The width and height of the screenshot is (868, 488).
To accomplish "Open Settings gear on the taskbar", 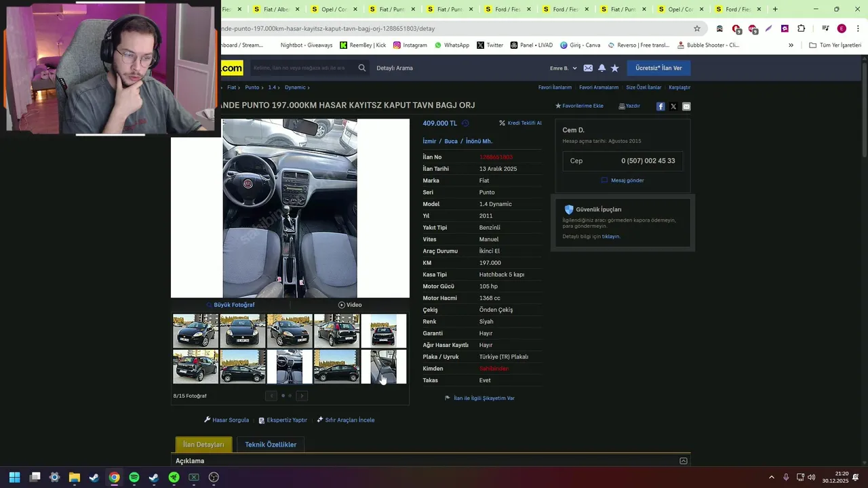I will pyautogui.click(x=55, y=477).
